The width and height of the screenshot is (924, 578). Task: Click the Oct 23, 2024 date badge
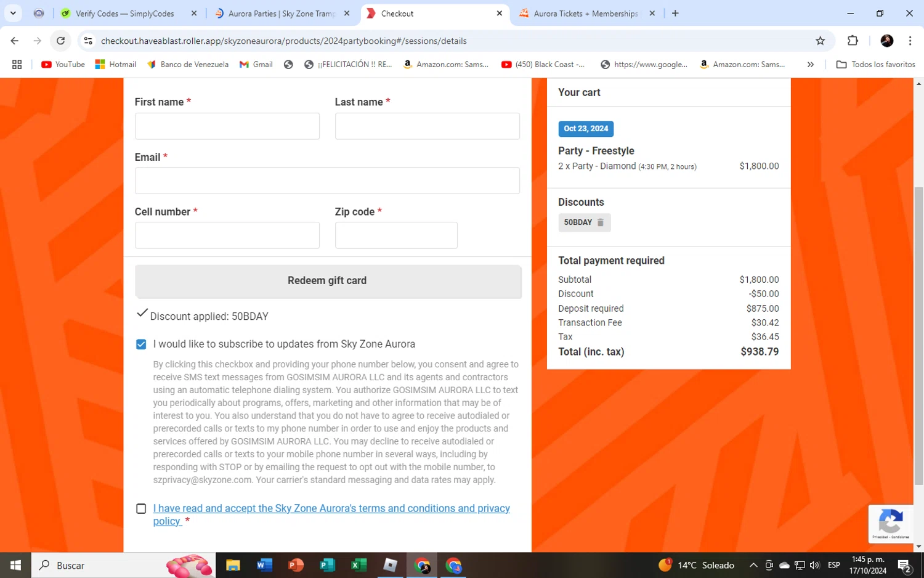pyautogui.click(x=586, y=129)
